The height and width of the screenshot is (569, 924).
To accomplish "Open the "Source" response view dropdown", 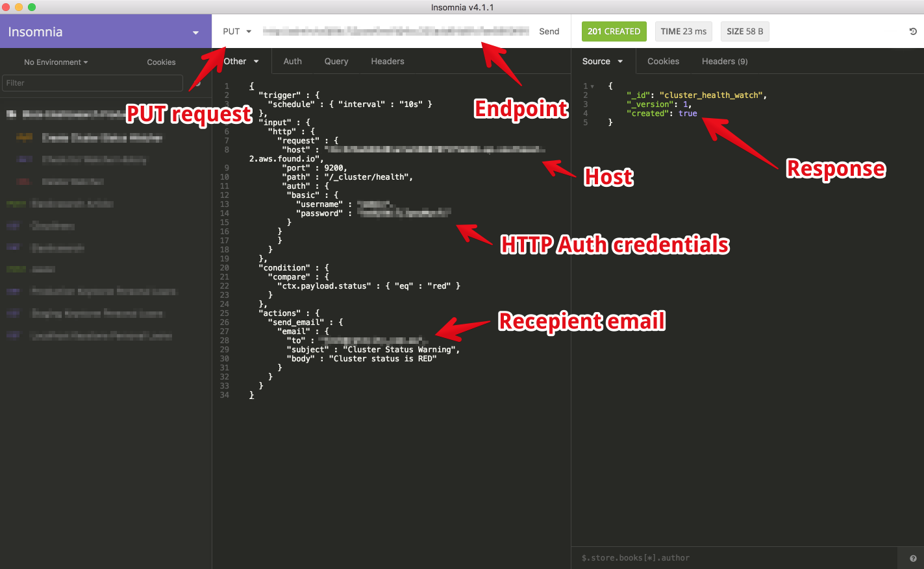I will [603, 61].
